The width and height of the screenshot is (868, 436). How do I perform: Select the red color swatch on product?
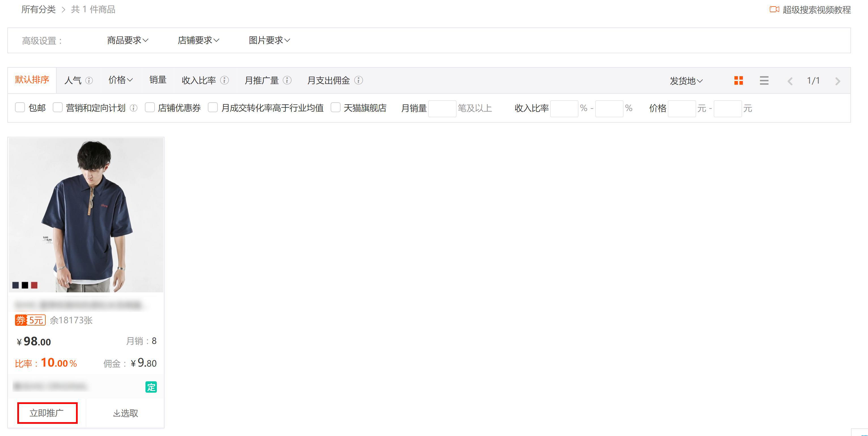tap(34, 285)
